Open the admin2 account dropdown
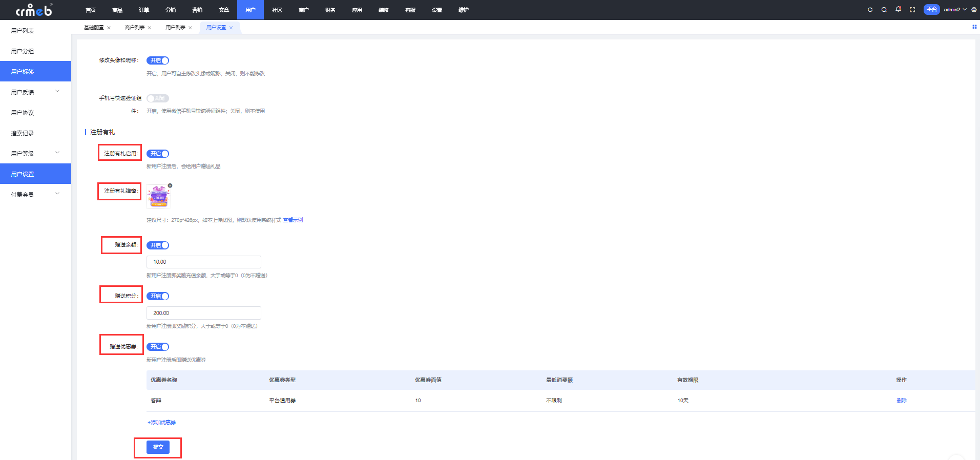This screenshot has height=460, width=980. [955, 10]
